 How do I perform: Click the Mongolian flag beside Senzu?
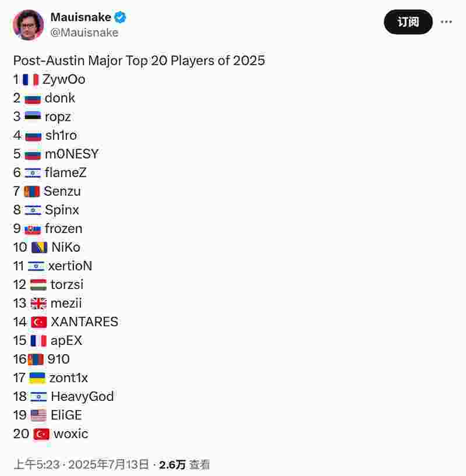(32, 192)
